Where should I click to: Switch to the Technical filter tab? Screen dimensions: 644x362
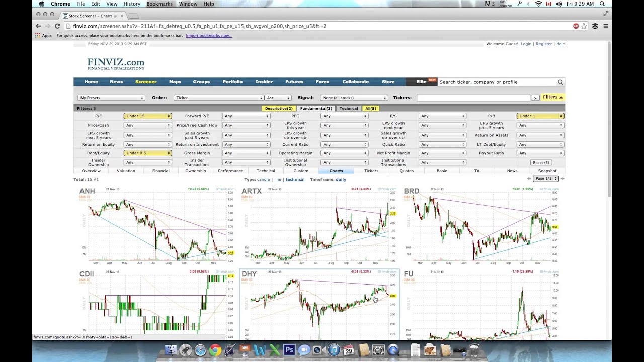click(x=349, y=108)
